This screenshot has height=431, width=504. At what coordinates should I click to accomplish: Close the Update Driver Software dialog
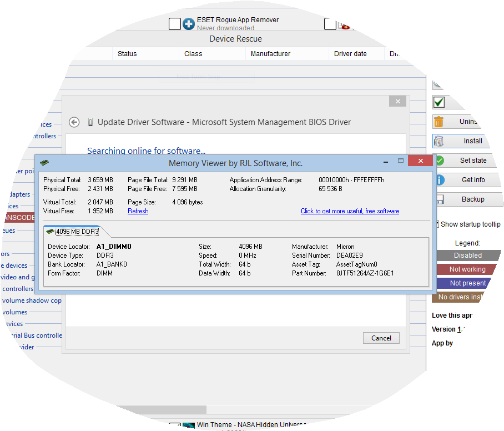click(398, 101)
